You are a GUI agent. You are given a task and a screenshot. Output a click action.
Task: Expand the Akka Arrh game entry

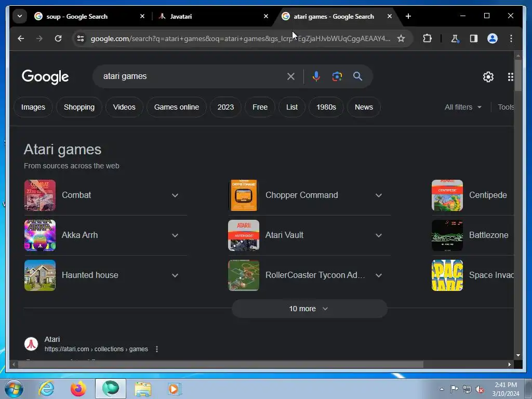point(175,235)
